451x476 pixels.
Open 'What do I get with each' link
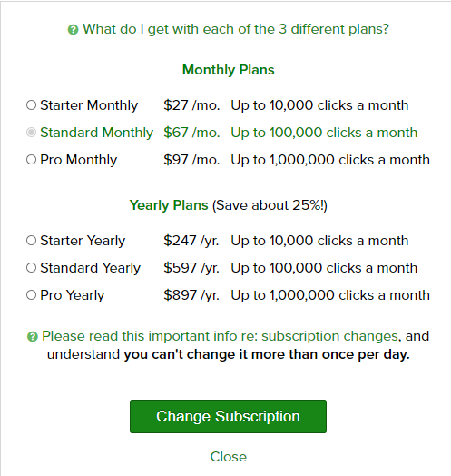[x=236, y=29]
